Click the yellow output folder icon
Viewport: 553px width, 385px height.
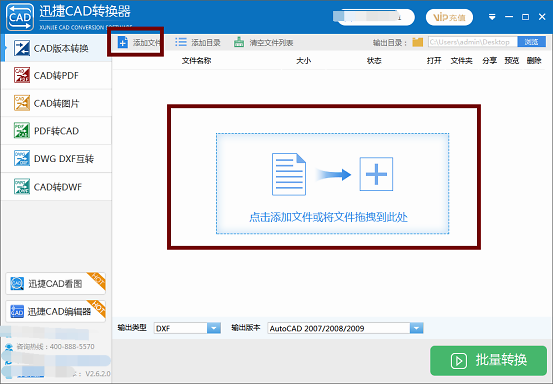click(x=418, y=42)
